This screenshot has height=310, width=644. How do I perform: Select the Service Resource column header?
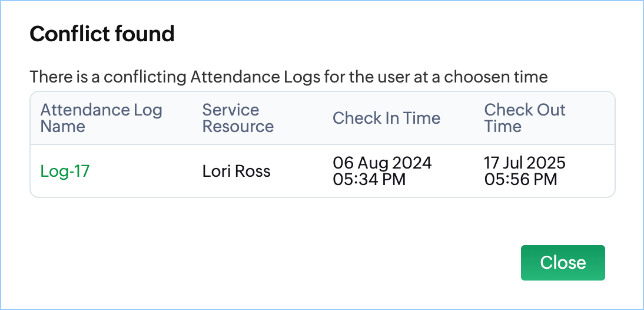238,118
